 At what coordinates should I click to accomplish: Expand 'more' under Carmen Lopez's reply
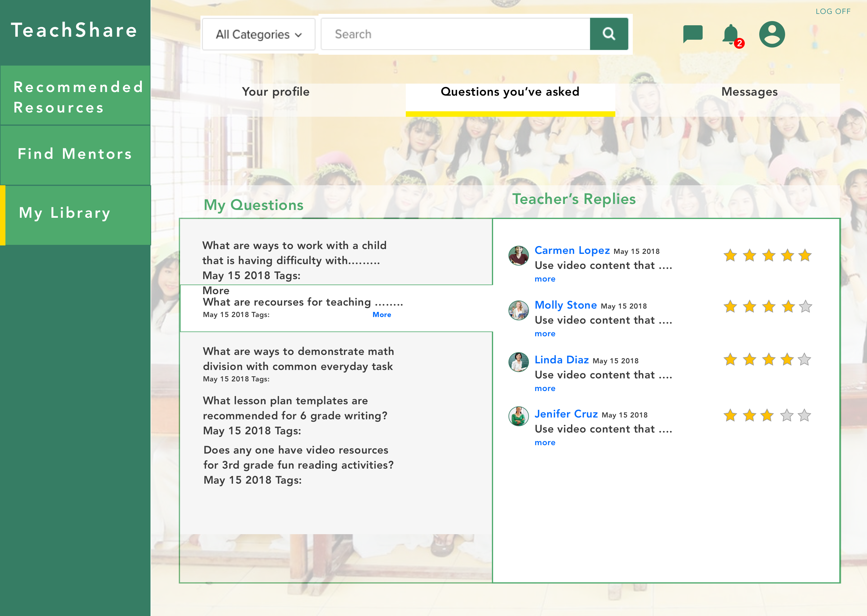(x=545, y=279)
